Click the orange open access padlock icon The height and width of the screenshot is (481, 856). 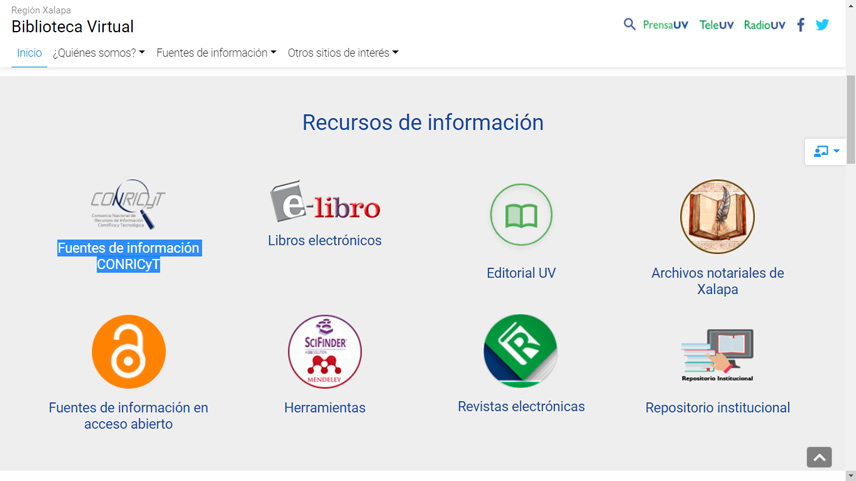(x=128, y=352)
